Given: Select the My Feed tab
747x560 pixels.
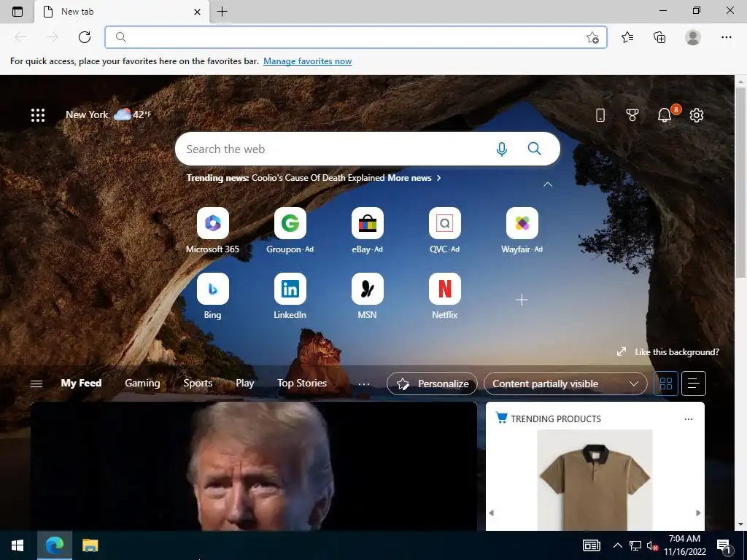Looking at the screenshot, I should (81, 383).
